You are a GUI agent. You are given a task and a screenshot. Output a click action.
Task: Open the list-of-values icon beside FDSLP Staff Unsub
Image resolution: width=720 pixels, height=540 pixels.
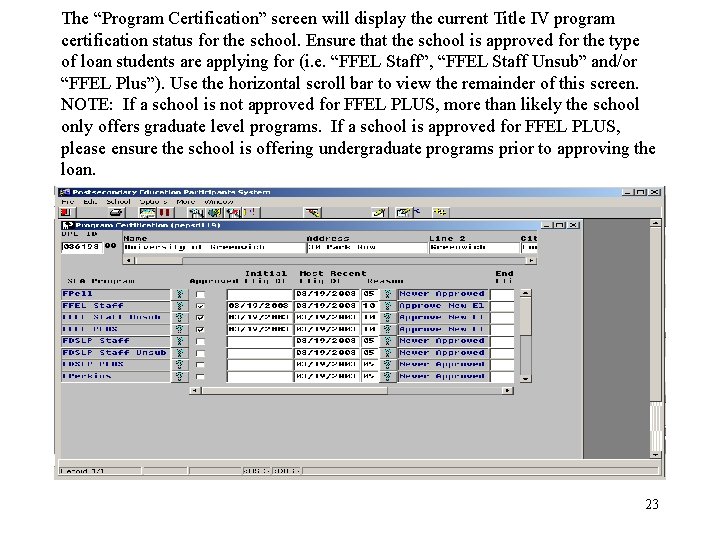[180, 353]
